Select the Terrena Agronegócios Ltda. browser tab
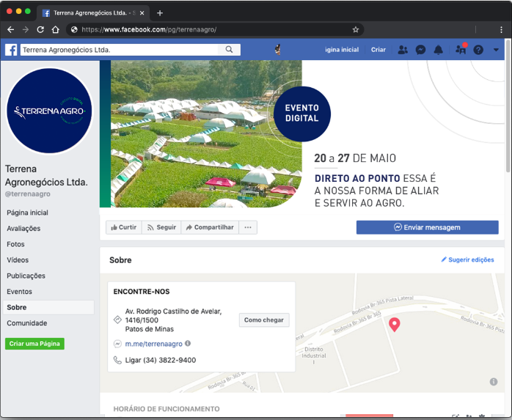Image resolution: width=512 pixels, height=420 pixels. (93, 13)
